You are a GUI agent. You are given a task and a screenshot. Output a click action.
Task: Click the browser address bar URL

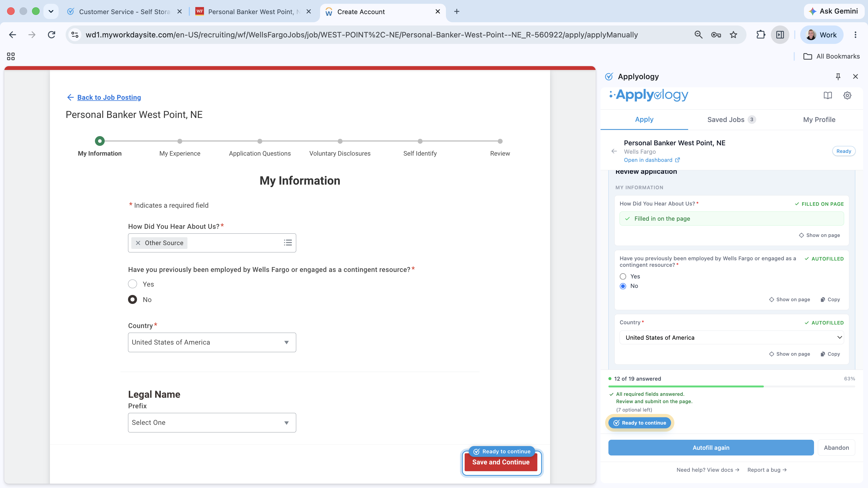pos(362,35)
